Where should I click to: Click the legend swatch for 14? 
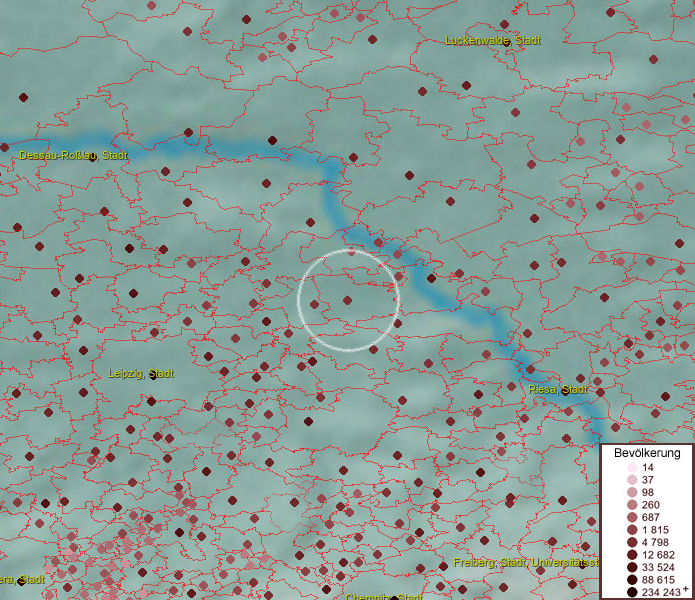pyautogui.click(x=632, y=468)
